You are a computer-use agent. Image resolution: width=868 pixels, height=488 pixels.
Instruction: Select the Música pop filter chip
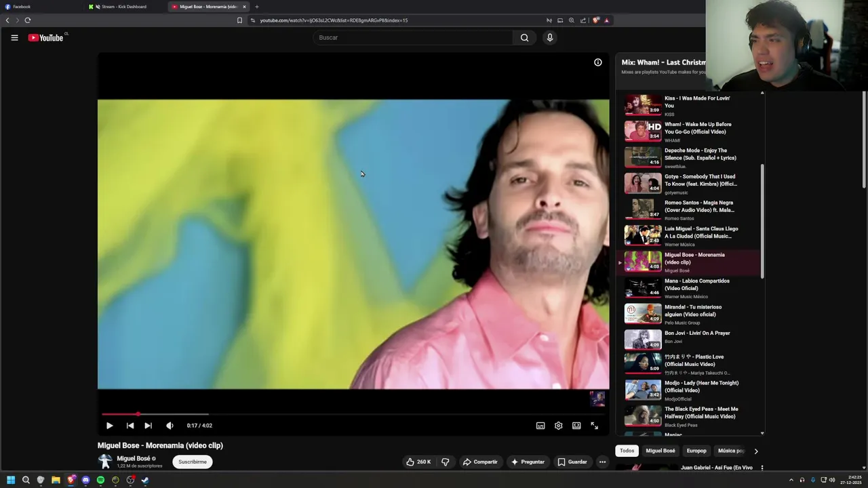[731, 451]
